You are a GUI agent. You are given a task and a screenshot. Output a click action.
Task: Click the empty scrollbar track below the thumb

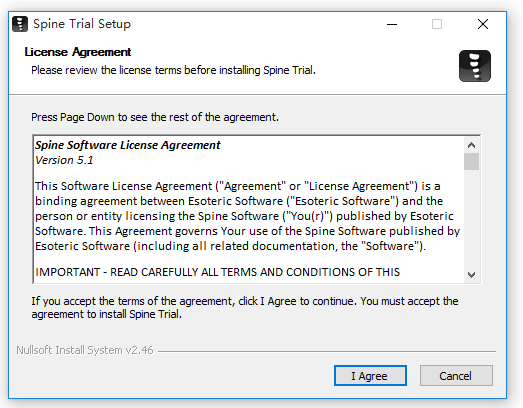tap(471, 219)
